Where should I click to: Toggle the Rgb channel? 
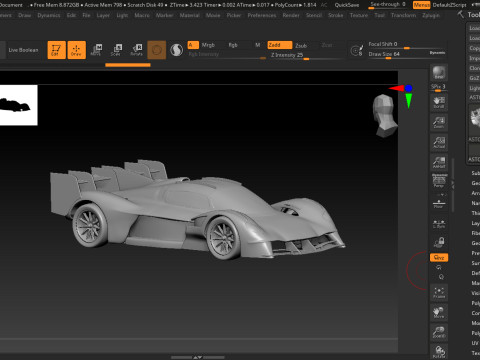[x=233, y=45]
